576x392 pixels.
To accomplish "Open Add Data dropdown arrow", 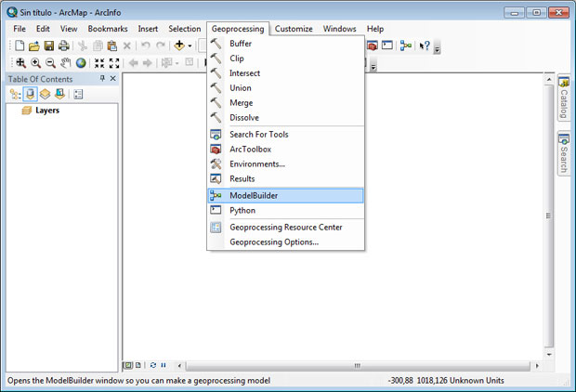I will (190, 46).
